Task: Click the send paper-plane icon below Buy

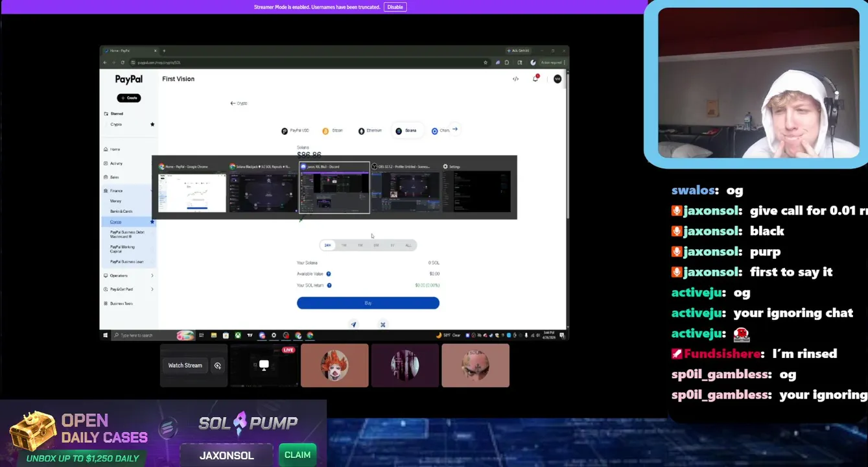Action: [x=353, y=324]
